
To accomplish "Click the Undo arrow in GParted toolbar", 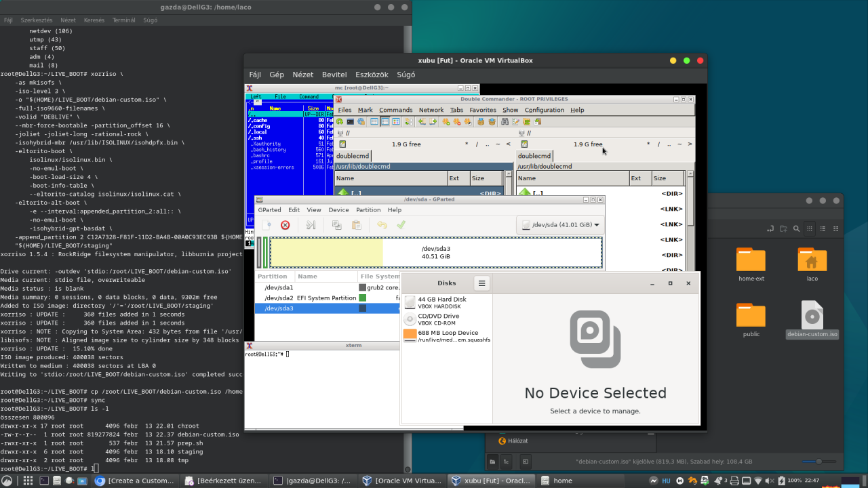I will (382, 225).
